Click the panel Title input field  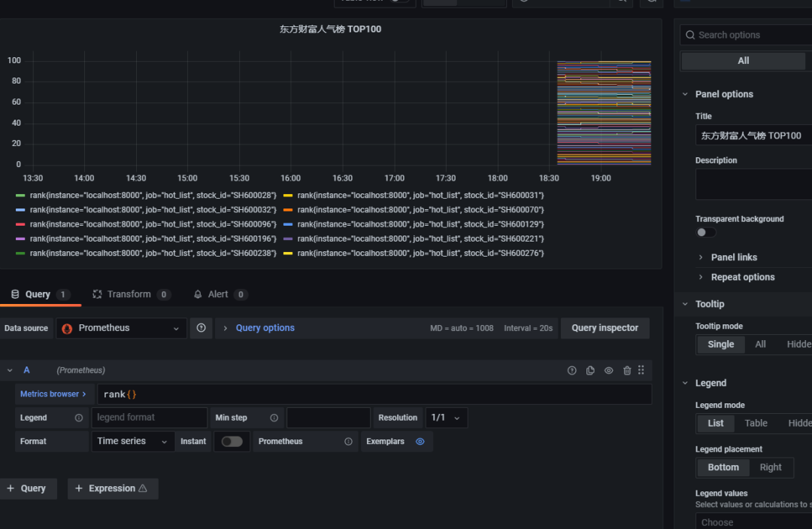tap(752, 135)
